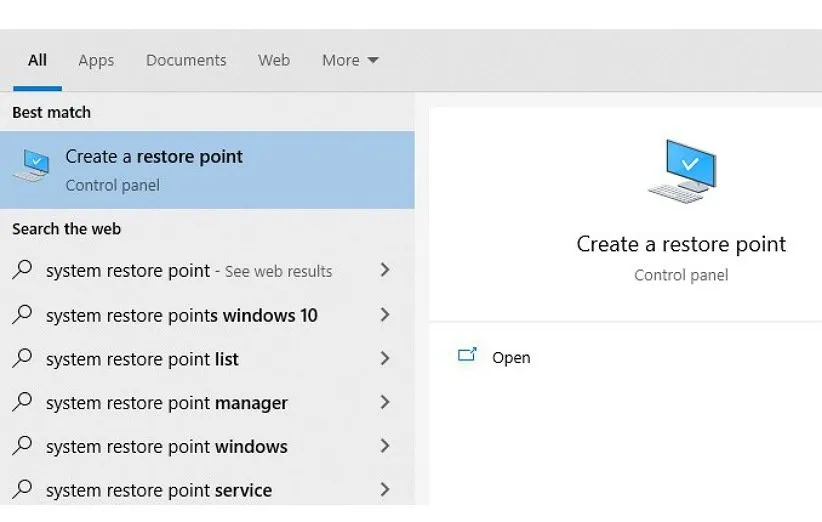The height and width of the screenshot is (522, 822).
Task: Select the Web search tab
Action: [x=274, y=60]
